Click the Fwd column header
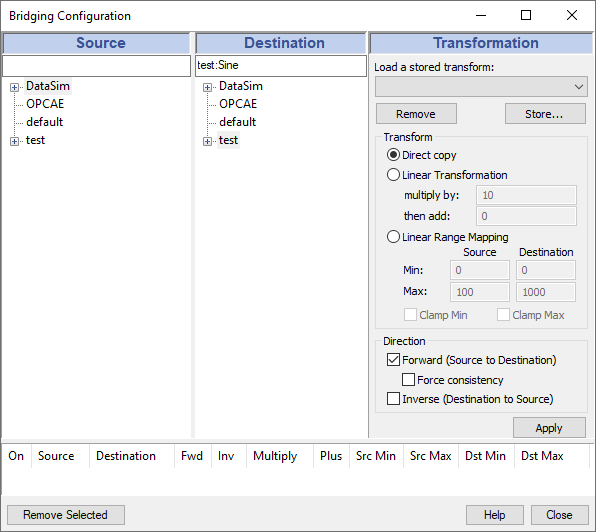 192,456
